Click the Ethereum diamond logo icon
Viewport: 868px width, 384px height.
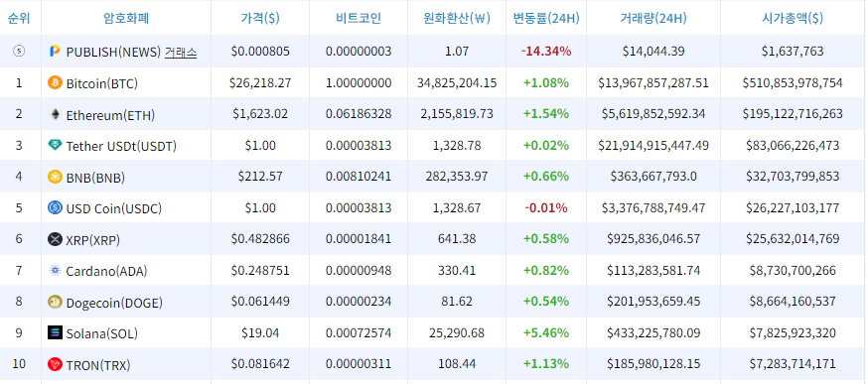[x=55, y=114]
